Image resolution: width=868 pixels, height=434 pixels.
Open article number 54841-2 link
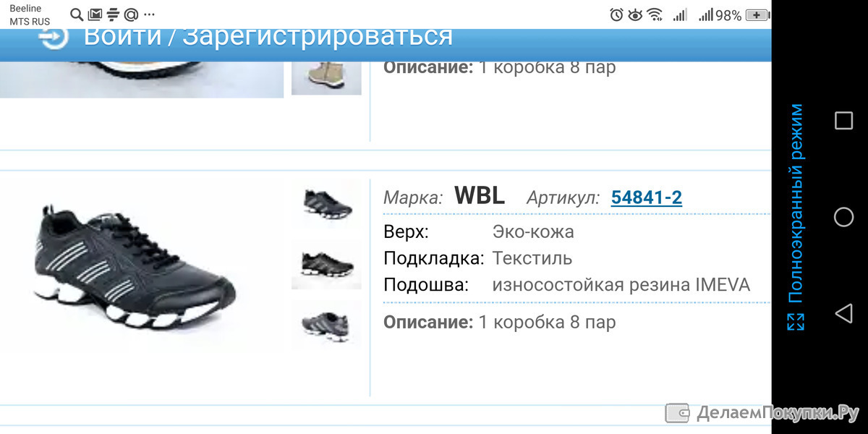tap(647, 197)
